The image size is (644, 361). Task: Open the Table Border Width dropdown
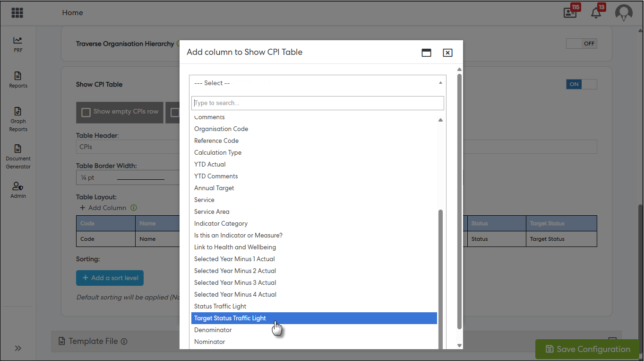128,178
